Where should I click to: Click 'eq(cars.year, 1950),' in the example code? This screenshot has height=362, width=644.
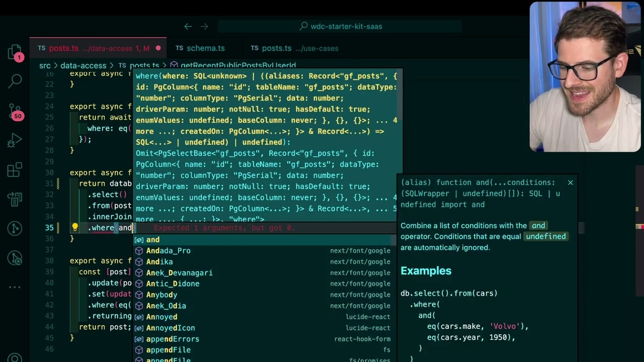pyautogui.click(x=471, y=337)
